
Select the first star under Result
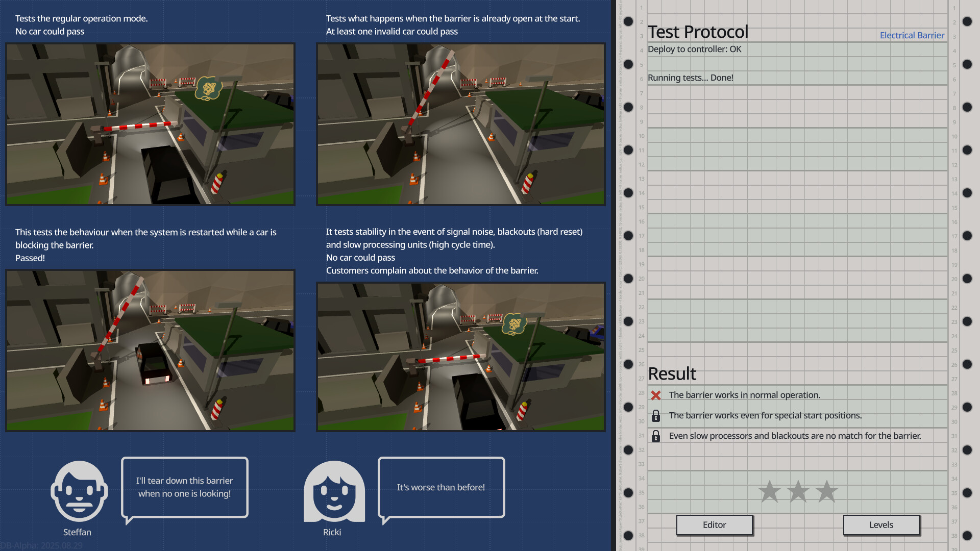tap(770, 491)
